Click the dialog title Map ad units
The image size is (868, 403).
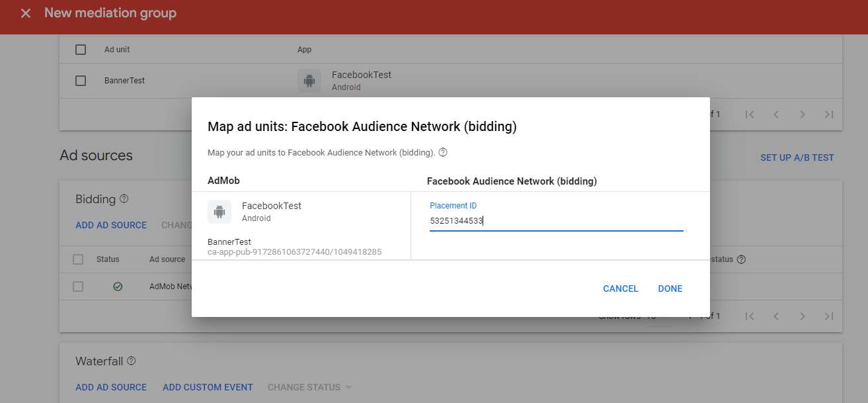pyautogui.click(x=362, y=127)
